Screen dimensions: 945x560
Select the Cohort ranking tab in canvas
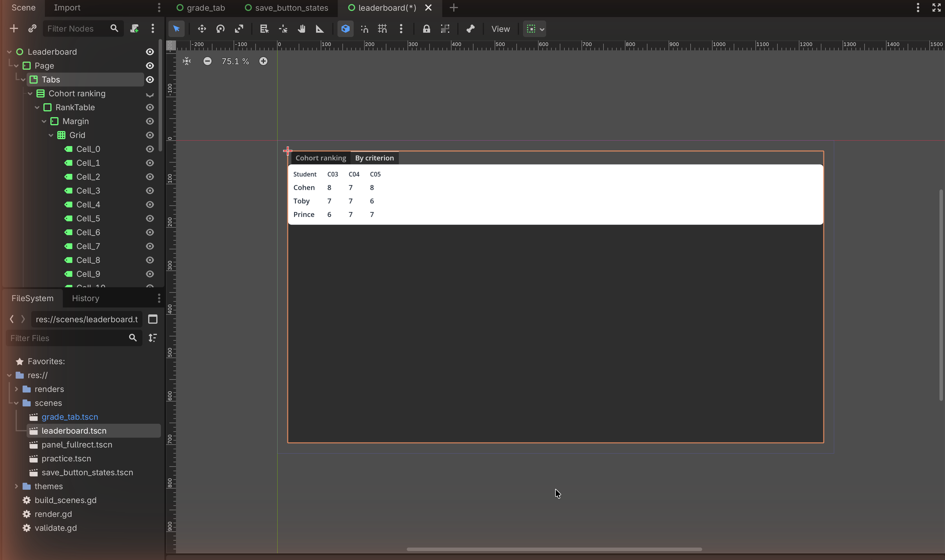(x=320, y=158)
